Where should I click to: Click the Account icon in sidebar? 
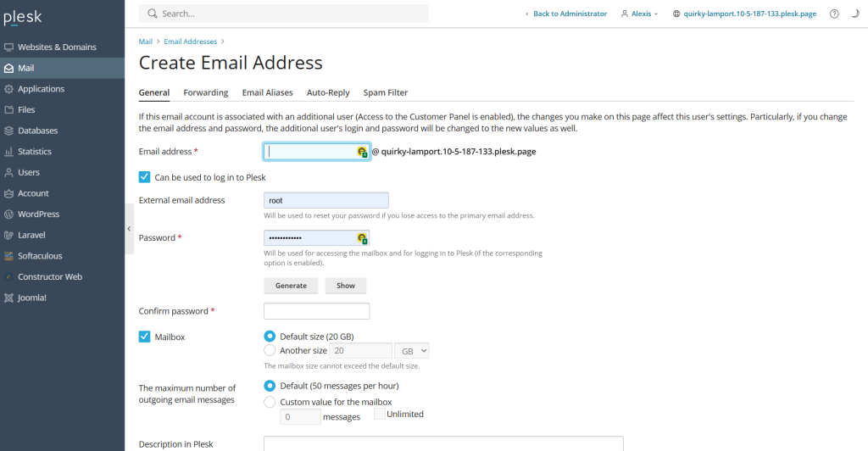coord(8,193)
